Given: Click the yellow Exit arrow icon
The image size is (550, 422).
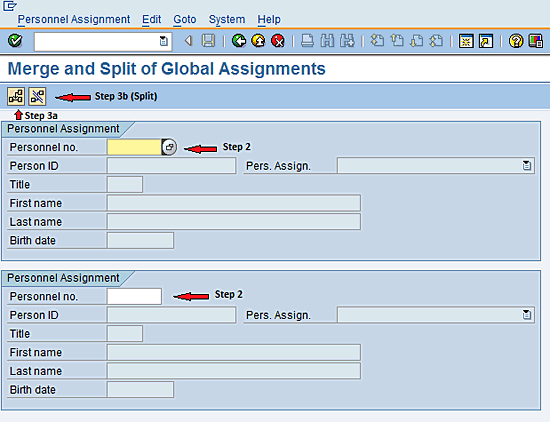Looking at the screenshot, I should pyautogui.click(x=259, y=41).
